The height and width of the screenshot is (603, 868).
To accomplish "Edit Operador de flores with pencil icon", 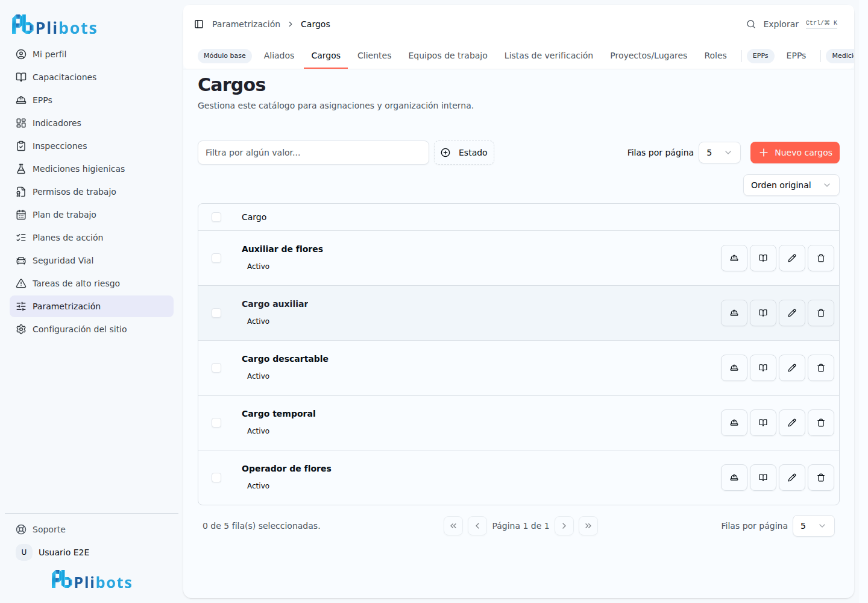I will [792, 478].
